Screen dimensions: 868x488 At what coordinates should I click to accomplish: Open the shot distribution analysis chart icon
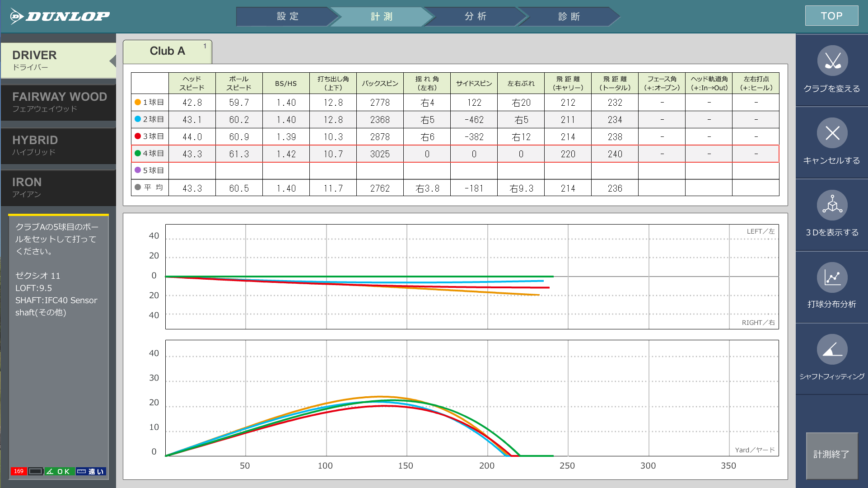(x=832, y=277)
